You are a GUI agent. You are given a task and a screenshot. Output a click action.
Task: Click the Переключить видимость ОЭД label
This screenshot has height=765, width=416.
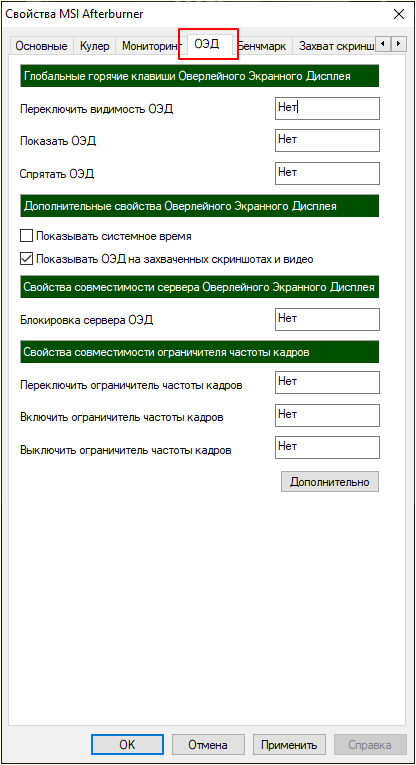[x=97, y=109]
